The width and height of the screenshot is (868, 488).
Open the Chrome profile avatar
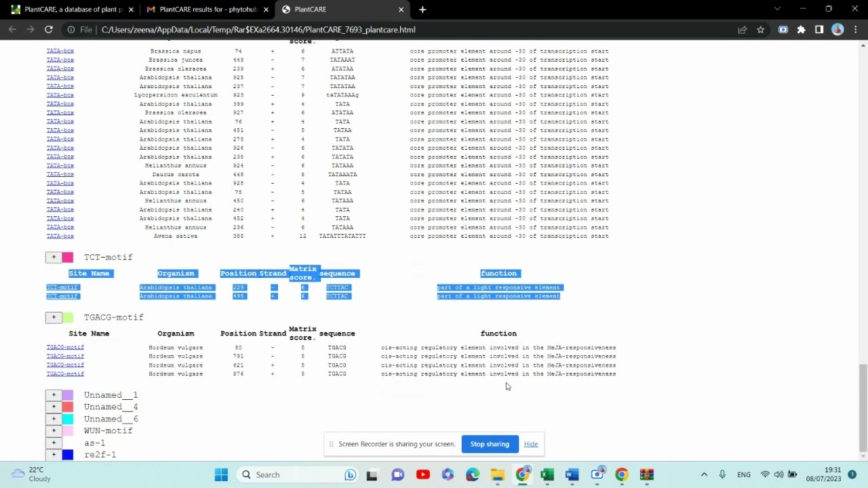[837, 29]
